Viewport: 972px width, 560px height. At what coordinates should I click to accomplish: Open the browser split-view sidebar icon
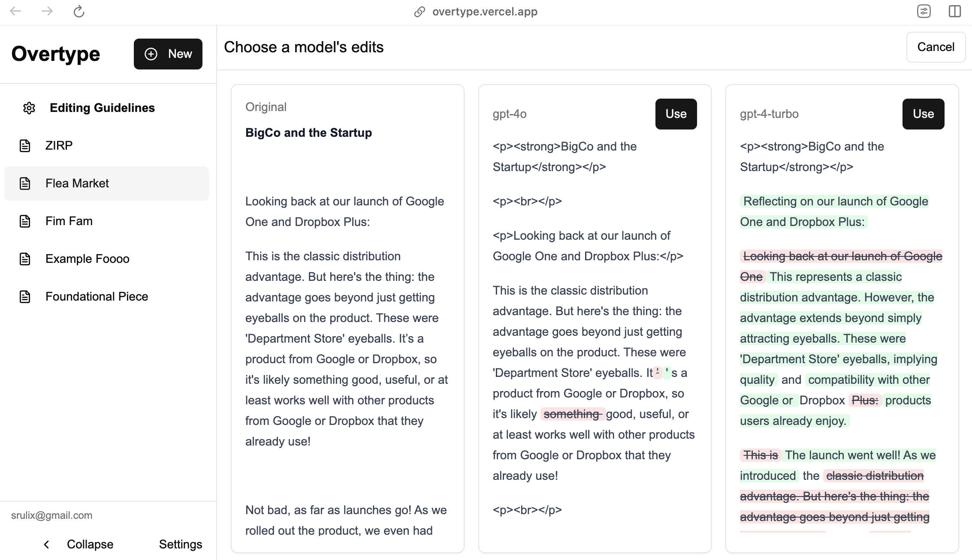tap(955, 11)
